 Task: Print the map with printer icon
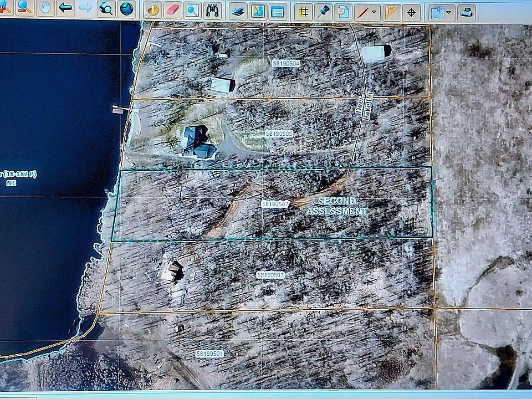pos(467,12)
